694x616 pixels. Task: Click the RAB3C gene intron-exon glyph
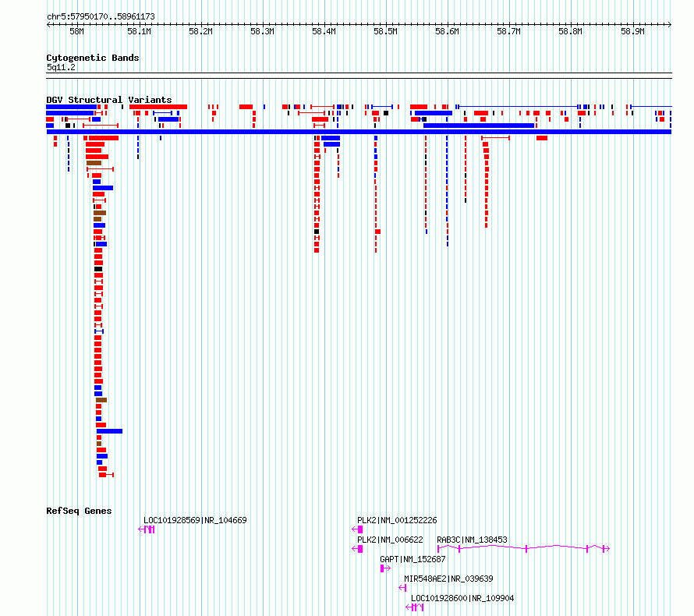523,549
